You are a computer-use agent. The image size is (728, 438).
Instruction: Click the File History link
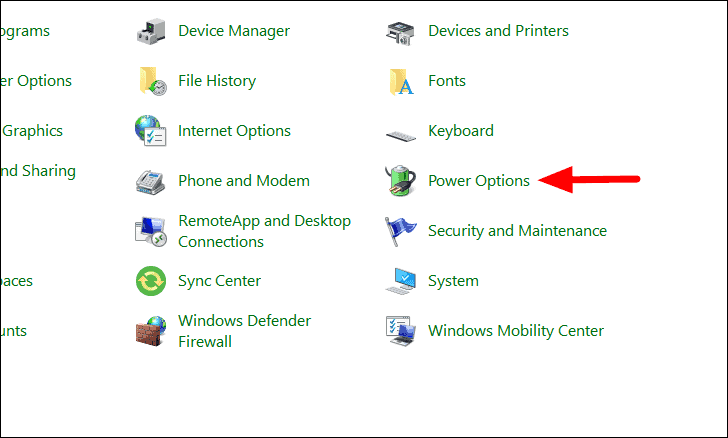217,81
